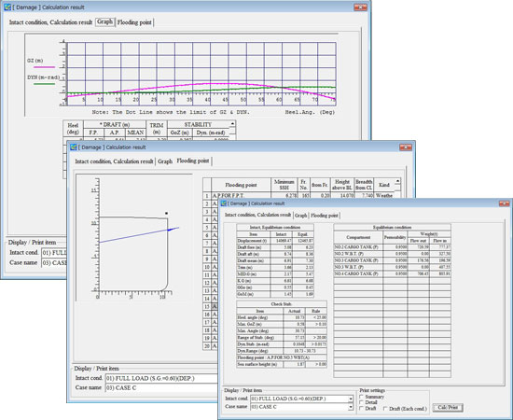Tick the Draft (Each cond.) checkbox
513x420 pixels.
(385, 409)
